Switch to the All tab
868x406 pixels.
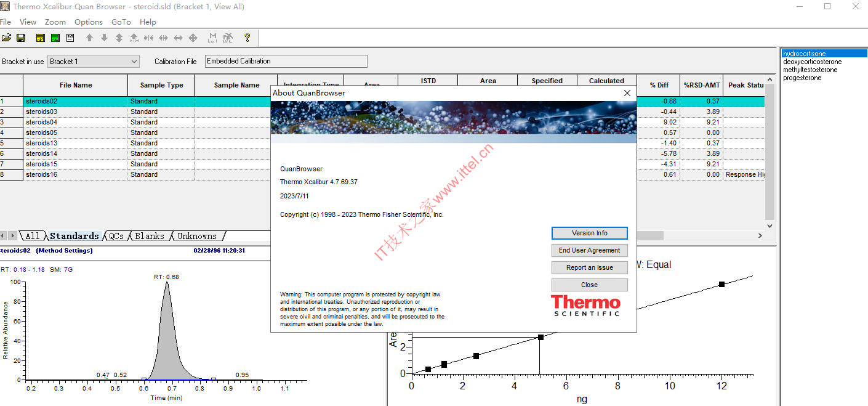(32, 236)
